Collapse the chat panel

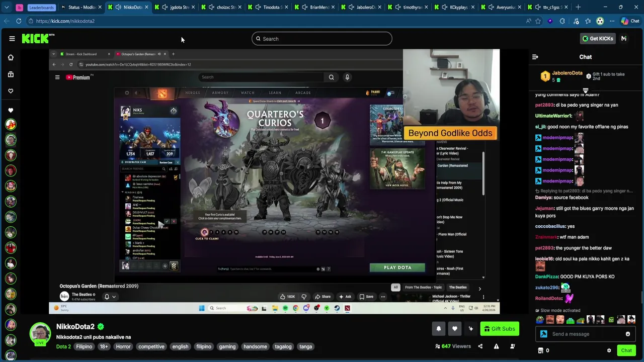535,57
